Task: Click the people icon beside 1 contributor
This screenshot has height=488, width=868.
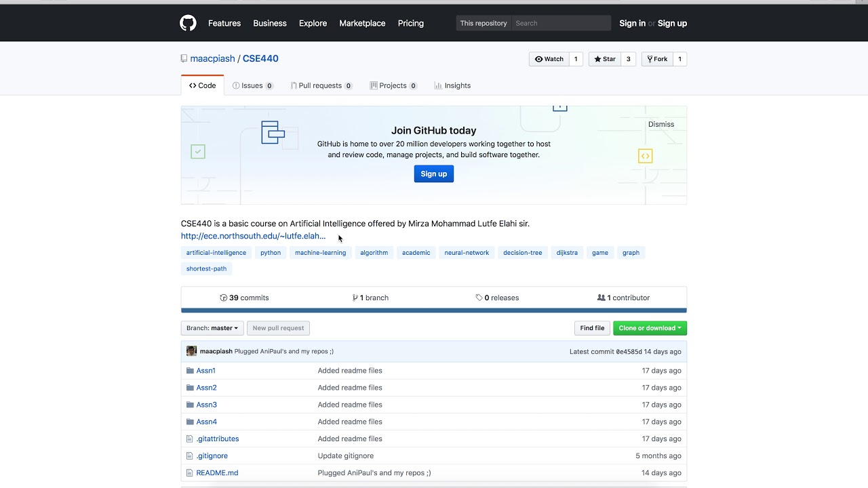Action: [x=601, y=298]
